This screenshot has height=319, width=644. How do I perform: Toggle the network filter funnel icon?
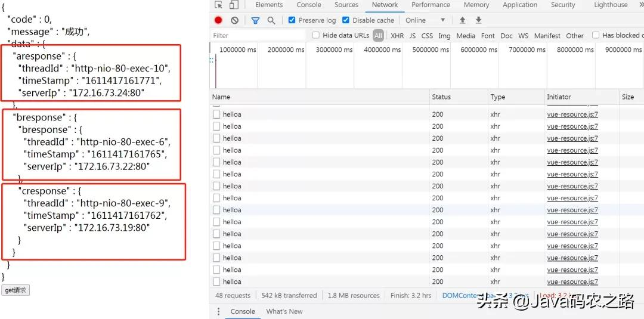(255, 20)
